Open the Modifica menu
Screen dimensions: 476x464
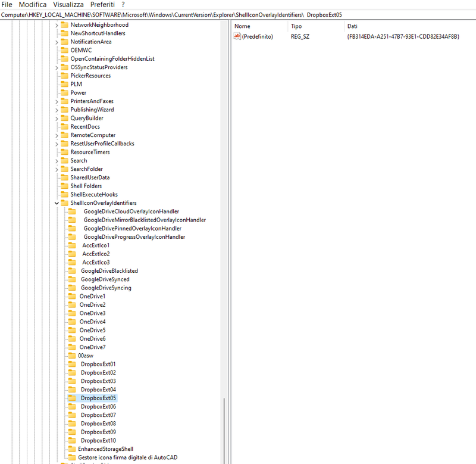33,4
